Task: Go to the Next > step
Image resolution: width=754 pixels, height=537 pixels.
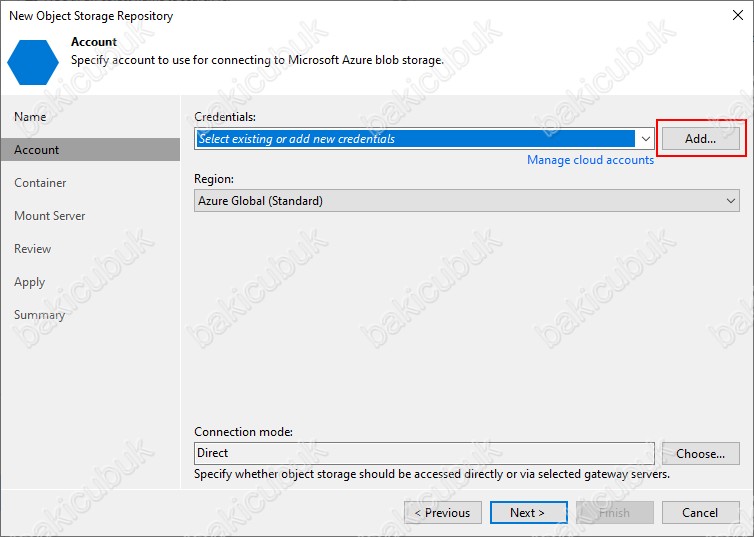Action: point(528,512)
